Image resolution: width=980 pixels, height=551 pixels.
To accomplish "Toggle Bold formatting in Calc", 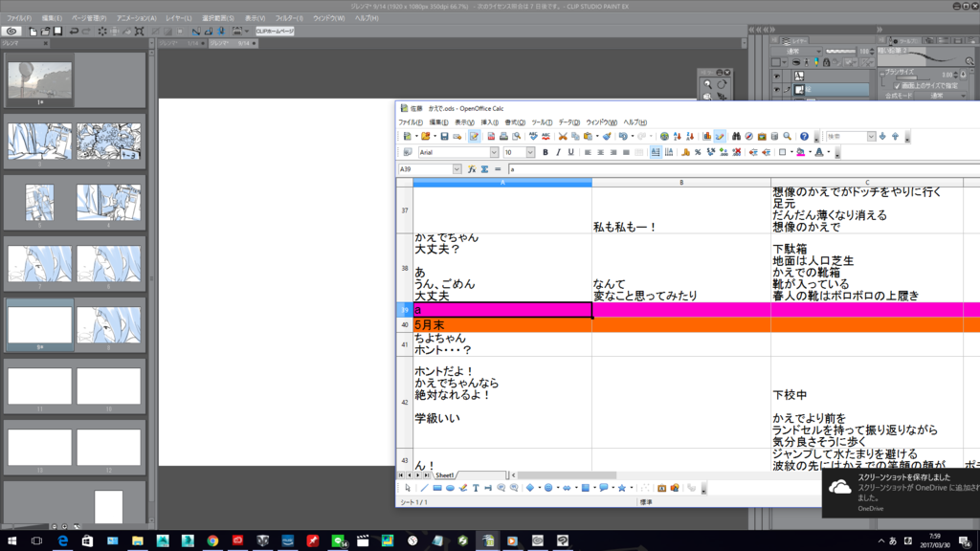I will coord(545,152).
